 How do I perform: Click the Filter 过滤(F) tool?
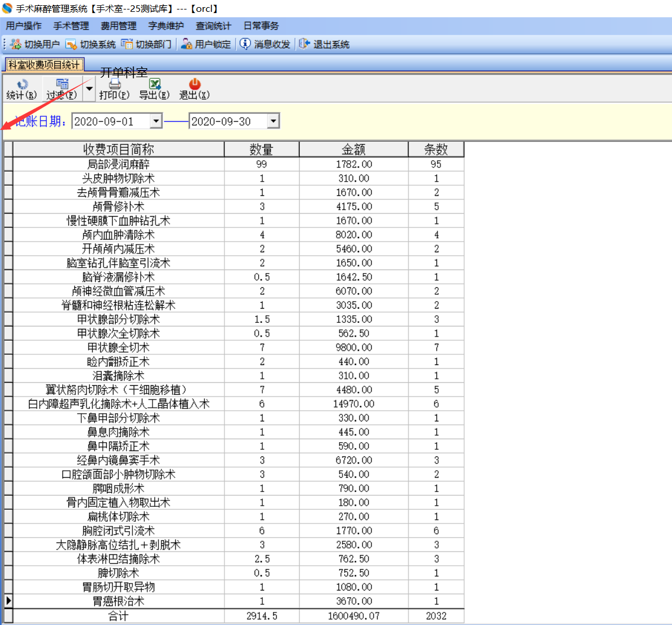pyautogui.click(x=62, y=89)
